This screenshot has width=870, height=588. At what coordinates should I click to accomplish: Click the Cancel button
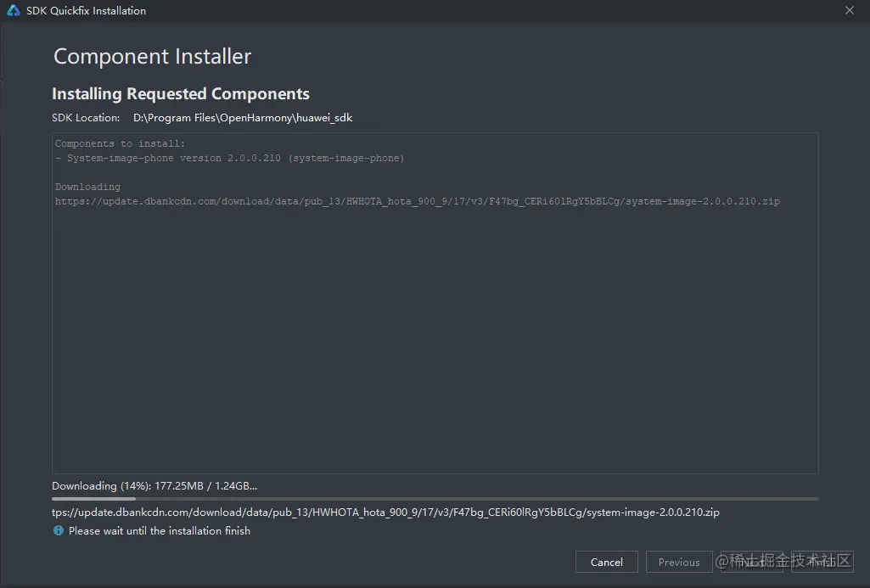pos(606,562)
